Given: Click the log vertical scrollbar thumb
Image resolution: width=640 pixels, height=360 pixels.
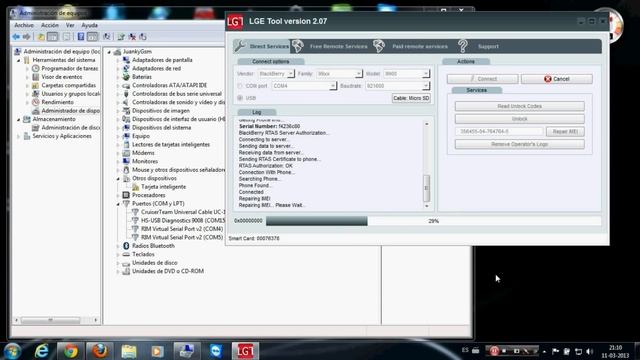Looking at the screenshot, I should tap(427, 188).
